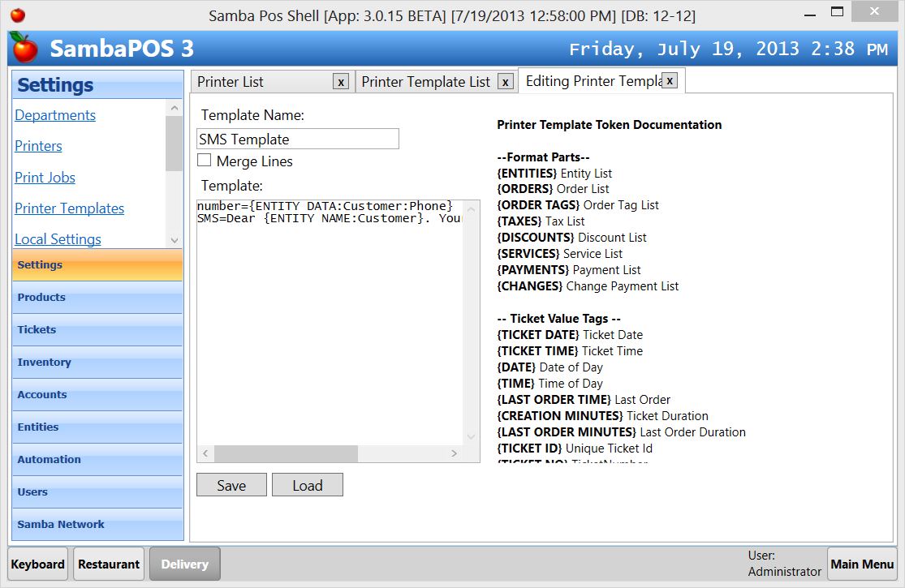Click the Template Name input field
Screen dimensions: 905x588
click(x=297, y=138)
